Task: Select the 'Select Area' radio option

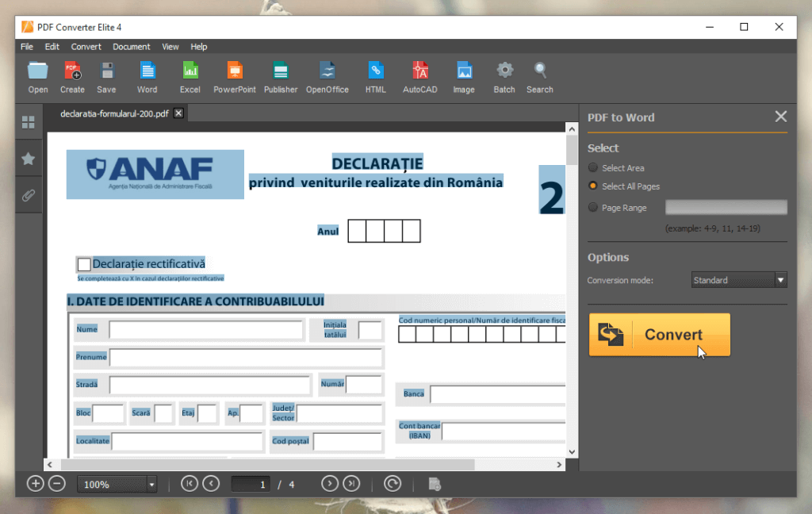Action: click(593, 168)
